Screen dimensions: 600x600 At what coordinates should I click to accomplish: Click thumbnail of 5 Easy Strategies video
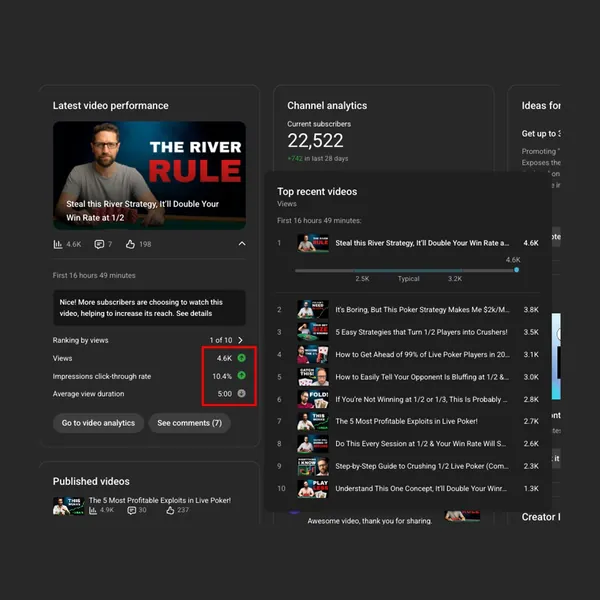pyautogui.click(x=313, y=332)
